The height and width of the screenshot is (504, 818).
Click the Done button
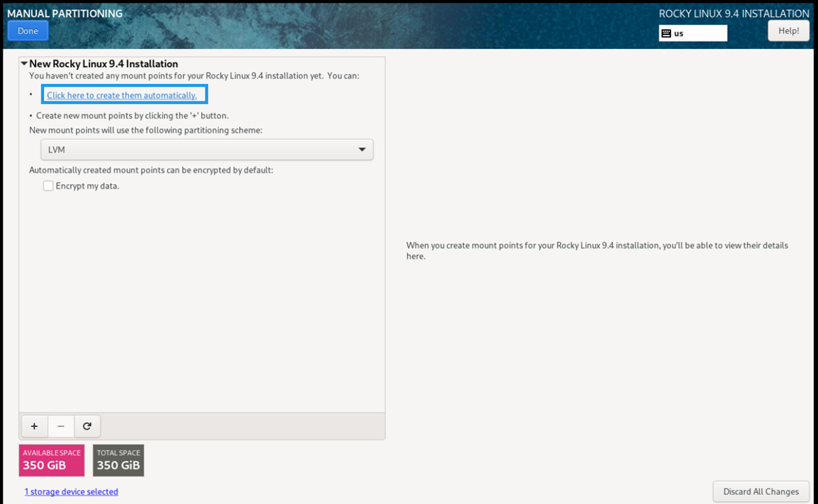[28, 31]
